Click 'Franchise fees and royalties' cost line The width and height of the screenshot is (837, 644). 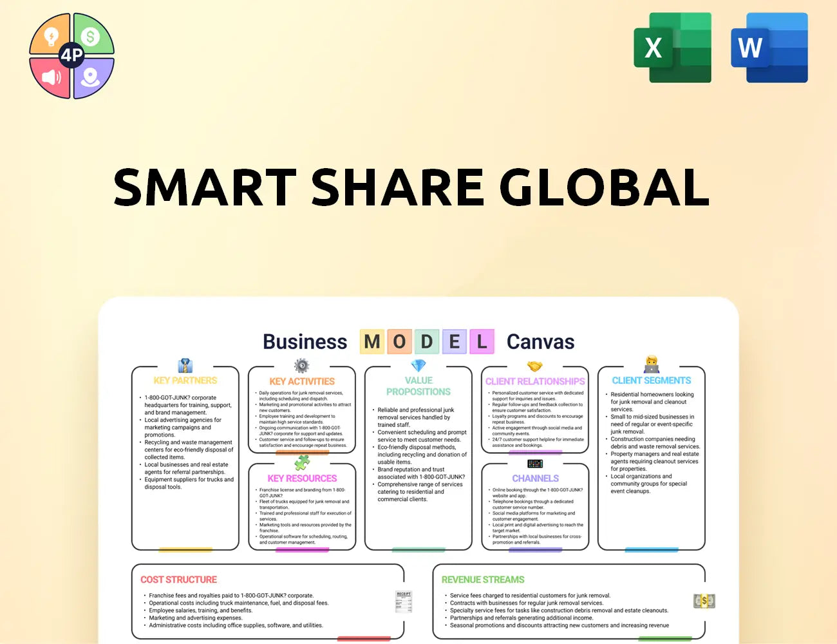pos(227,596)
